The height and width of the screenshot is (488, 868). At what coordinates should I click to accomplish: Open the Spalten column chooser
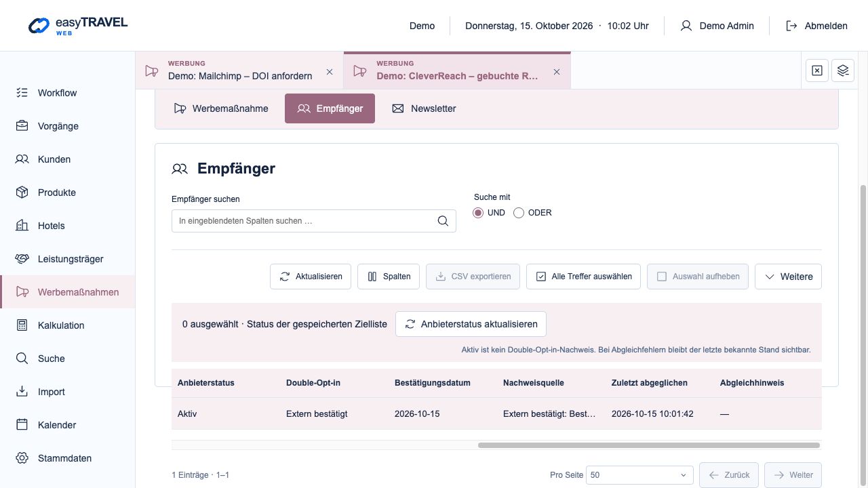pos(389,277)
